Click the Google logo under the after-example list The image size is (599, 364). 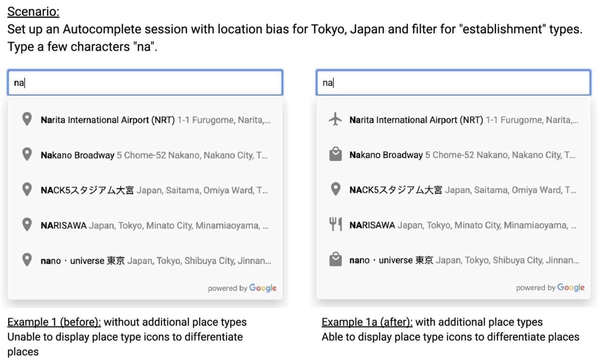click(570, 288)
